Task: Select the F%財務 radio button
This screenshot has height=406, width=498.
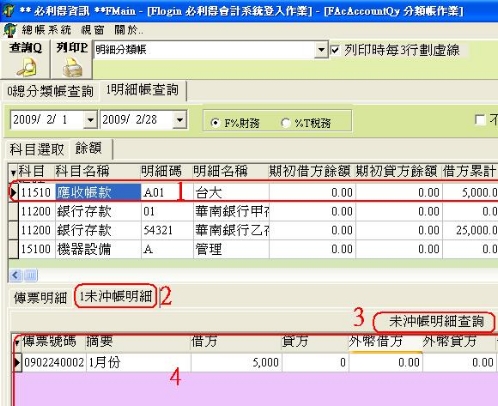Action: click(x=215, y=123)
